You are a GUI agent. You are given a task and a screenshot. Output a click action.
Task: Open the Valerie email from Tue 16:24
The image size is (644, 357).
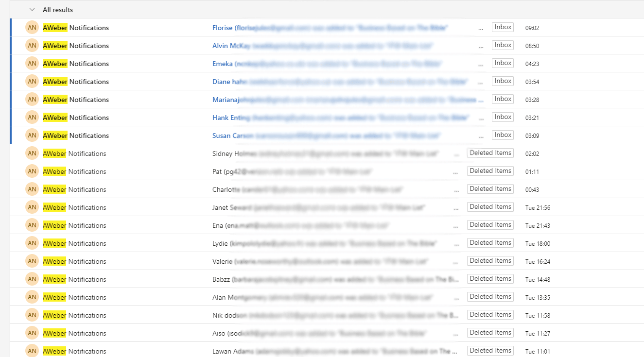tap(327, 261)
